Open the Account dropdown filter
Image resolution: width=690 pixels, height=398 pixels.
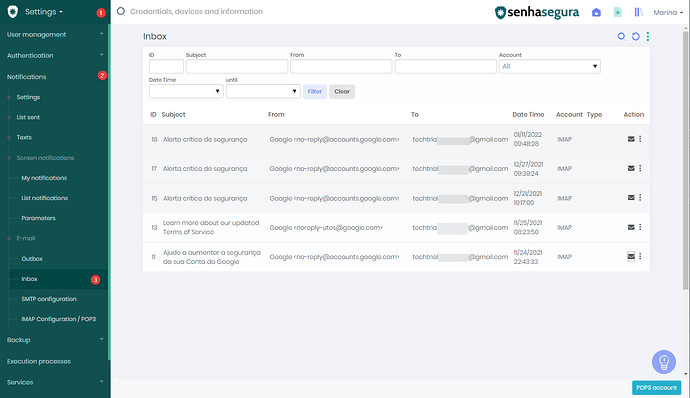[550, 66]
